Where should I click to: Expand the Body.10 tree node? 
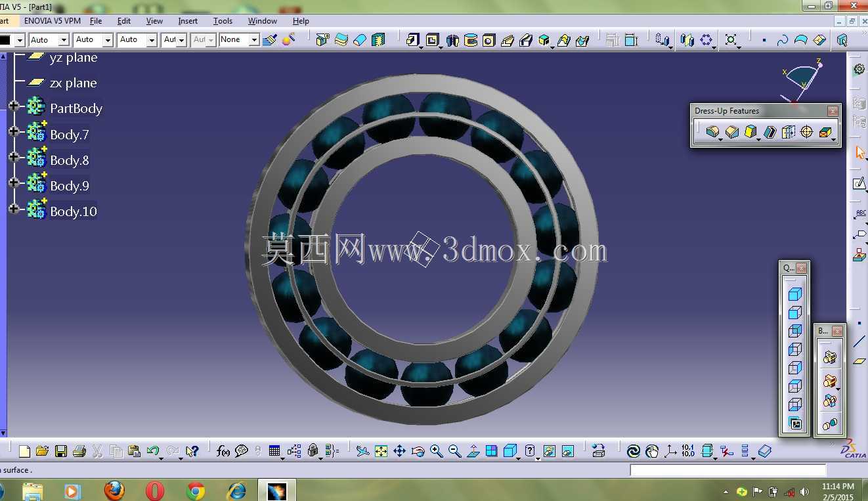coord(14,209)
